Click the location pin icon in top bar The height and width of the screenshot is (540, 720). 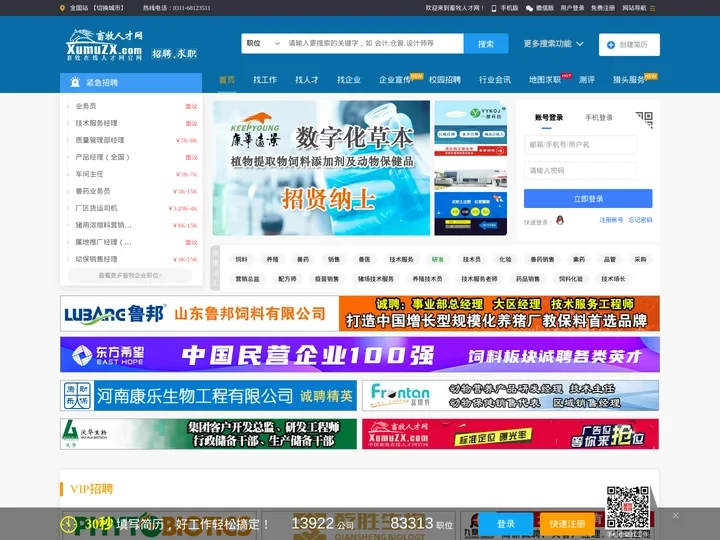coord(62,8)
